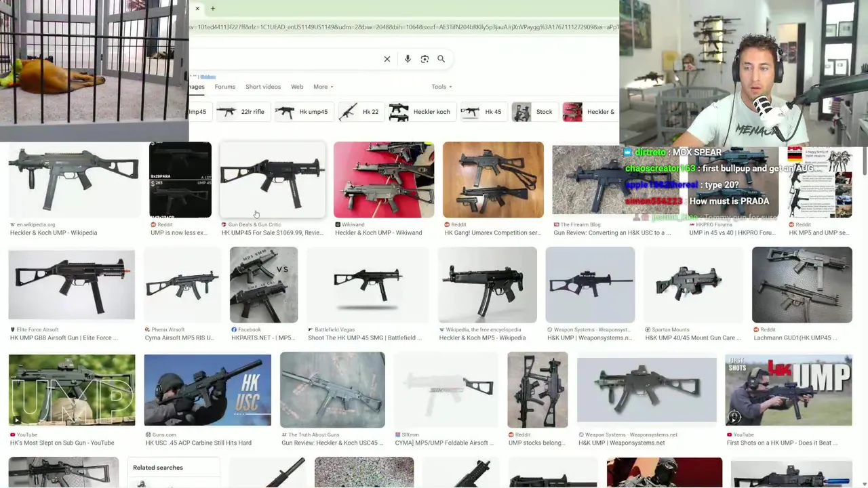Open 'HK Gang! Umarex Competition' Reddit image

493,180
